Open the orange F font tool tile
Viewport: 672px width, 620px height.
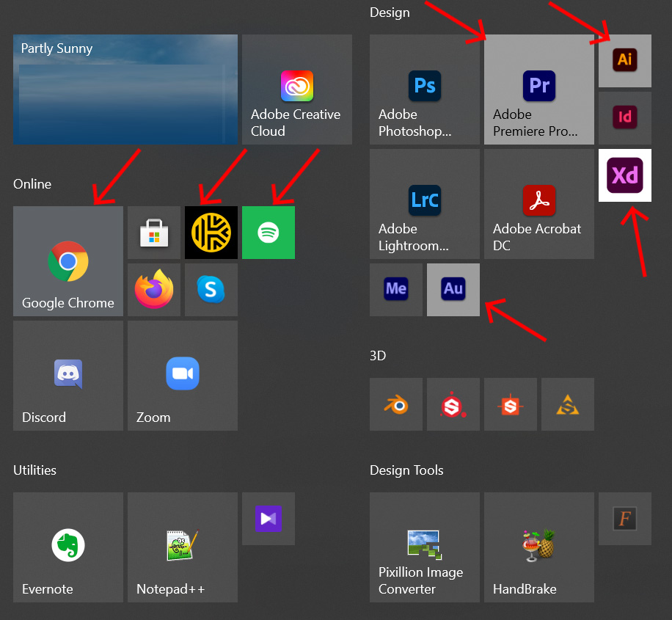tap(625, 519)
